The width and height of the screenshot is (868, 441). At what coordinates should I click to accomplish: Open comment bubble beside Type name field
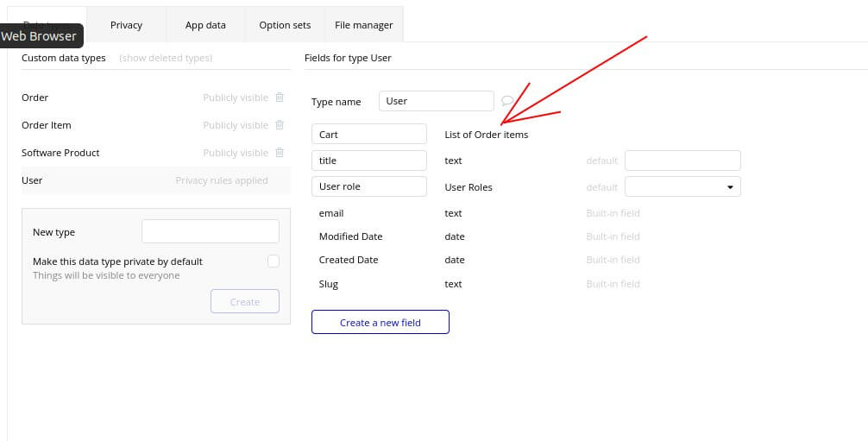tap(506, 101)
